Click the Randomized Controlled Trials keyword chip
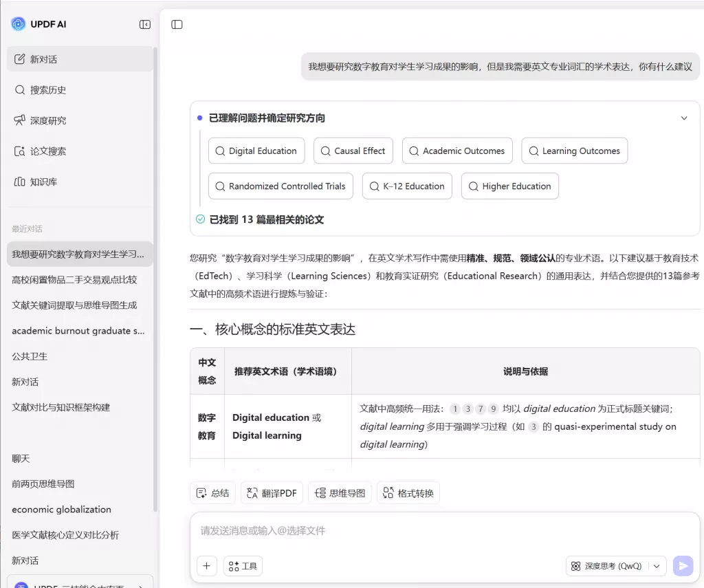This screenshot has height=588, width=704. 280,186
